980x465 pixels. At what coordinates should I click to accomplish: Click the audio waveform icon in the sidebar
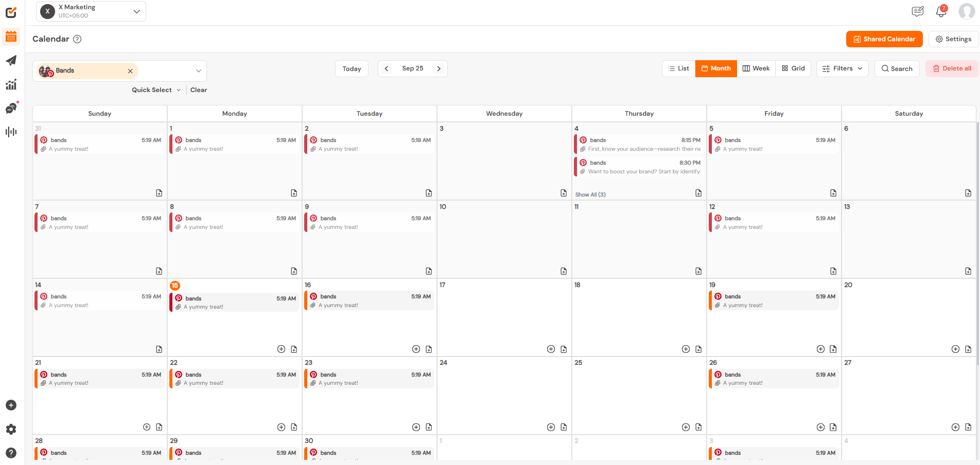click(11, 132)
